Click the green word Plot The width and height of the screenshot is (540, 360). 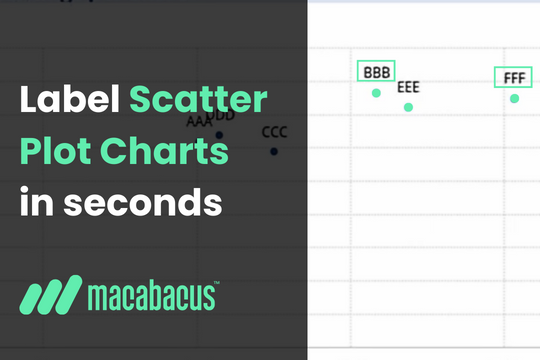pos(55,151)
